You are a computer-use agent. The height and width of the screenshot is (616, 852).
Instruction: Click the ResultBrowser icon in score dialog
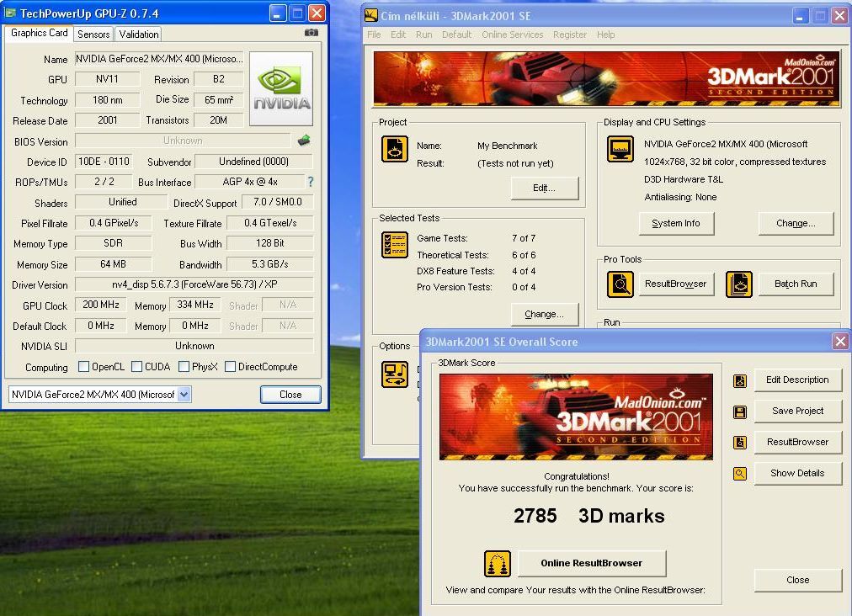tap(739, 443)
